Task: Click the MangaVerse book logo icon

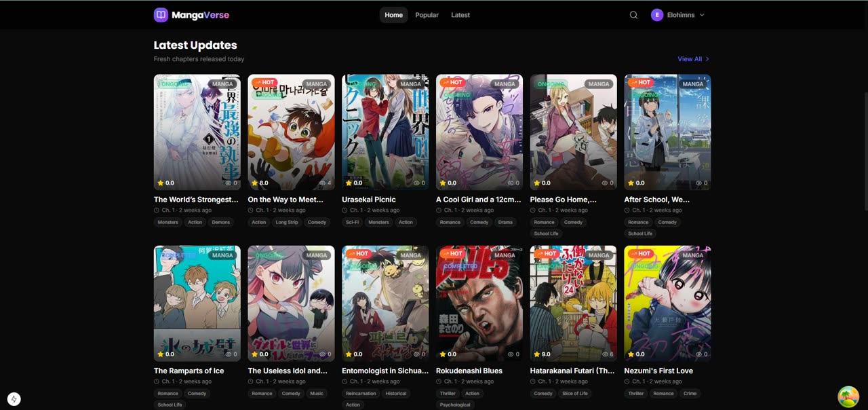Action: click(161, 15)
